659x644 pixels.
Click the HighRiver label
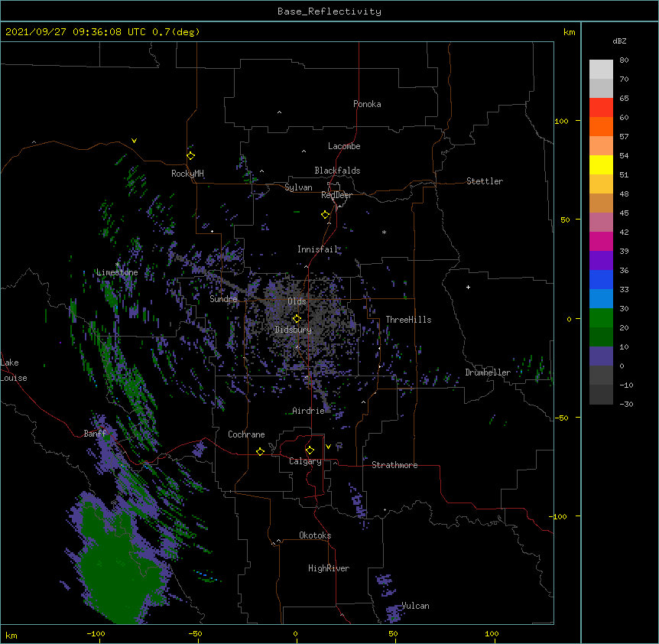329,568
